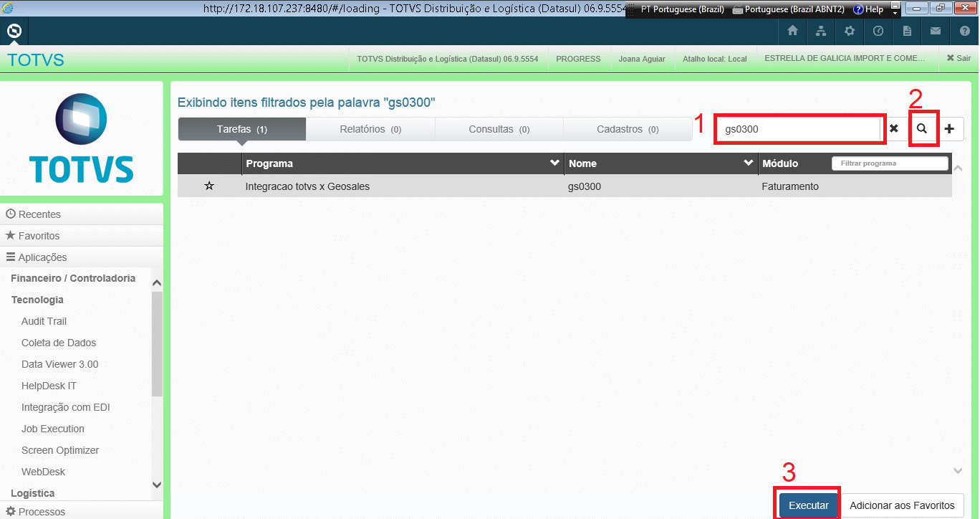Screen dimensions: 980x519
Task: Click the PROGRESS header label
Action: [578, 59]
